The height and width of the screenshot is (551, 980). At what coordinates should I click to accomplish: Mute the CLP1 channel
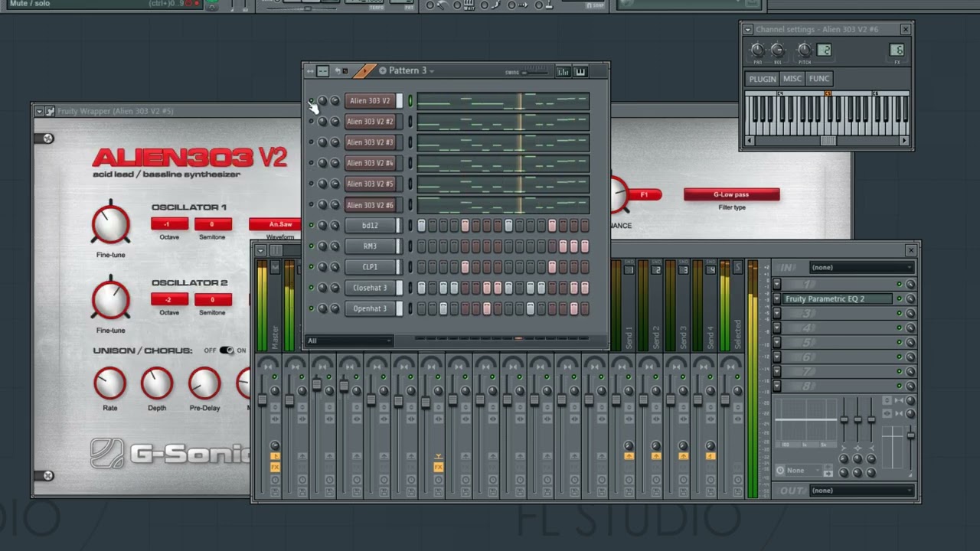(x=311, y=267)
